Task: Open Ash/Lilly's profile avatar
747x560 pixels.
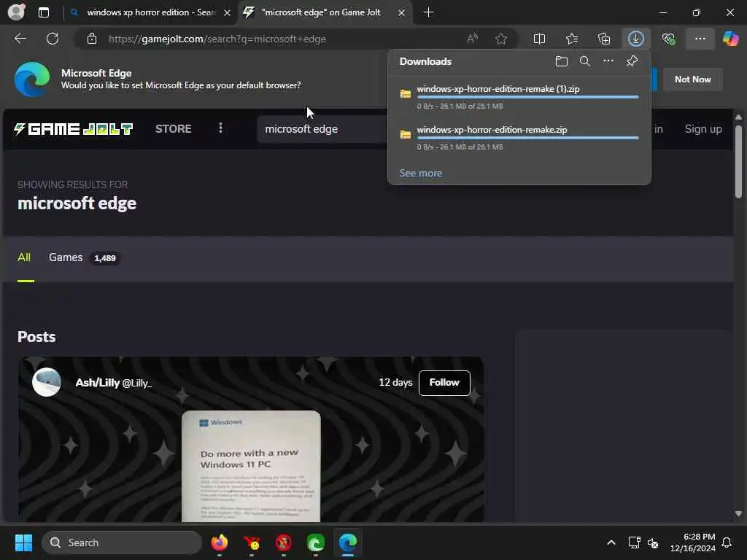Action: pos(46,382)
